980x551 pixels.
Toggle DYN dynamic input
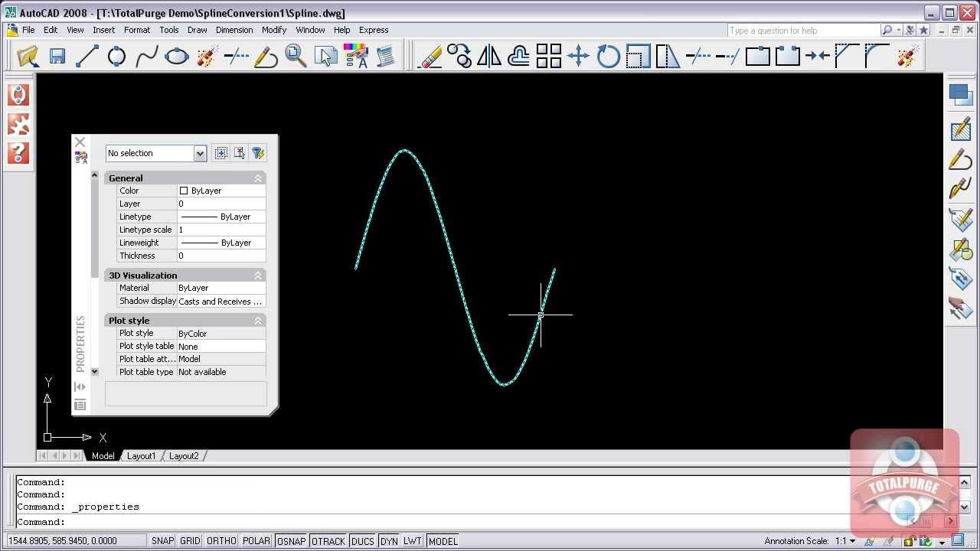[389, 541]
